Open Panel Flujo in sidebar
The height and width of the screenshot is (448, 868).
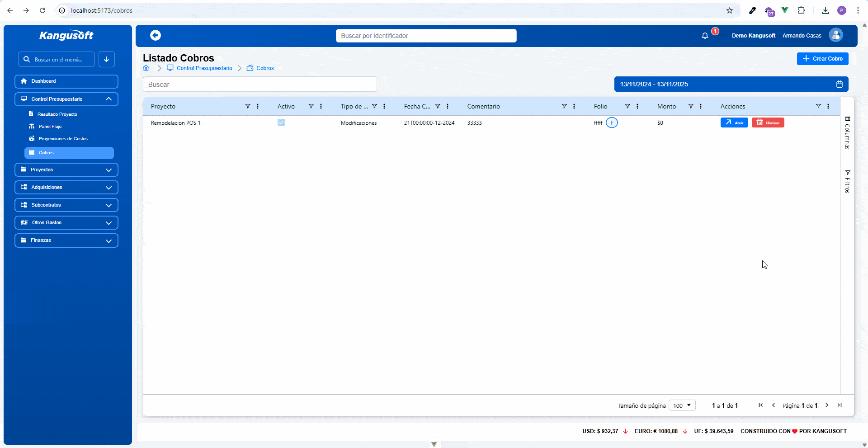tap(50, 127)
